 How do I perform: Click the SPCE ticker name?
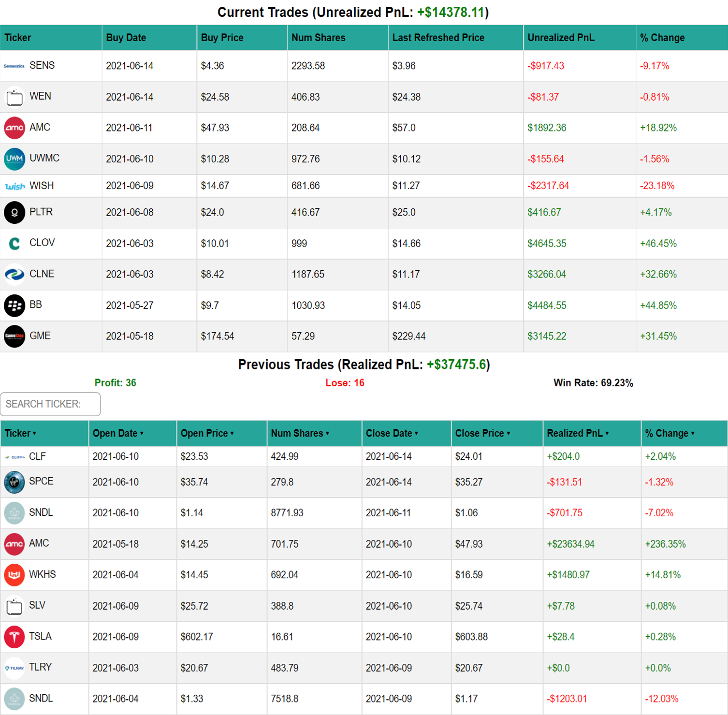(x=41, y=482)
